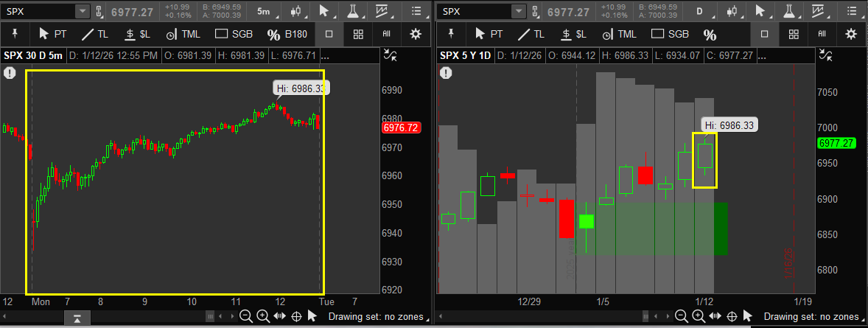Viewport: 868px width, 328px height.
Task: Select the TML time level tool in right chart
Action: (617, 34)
